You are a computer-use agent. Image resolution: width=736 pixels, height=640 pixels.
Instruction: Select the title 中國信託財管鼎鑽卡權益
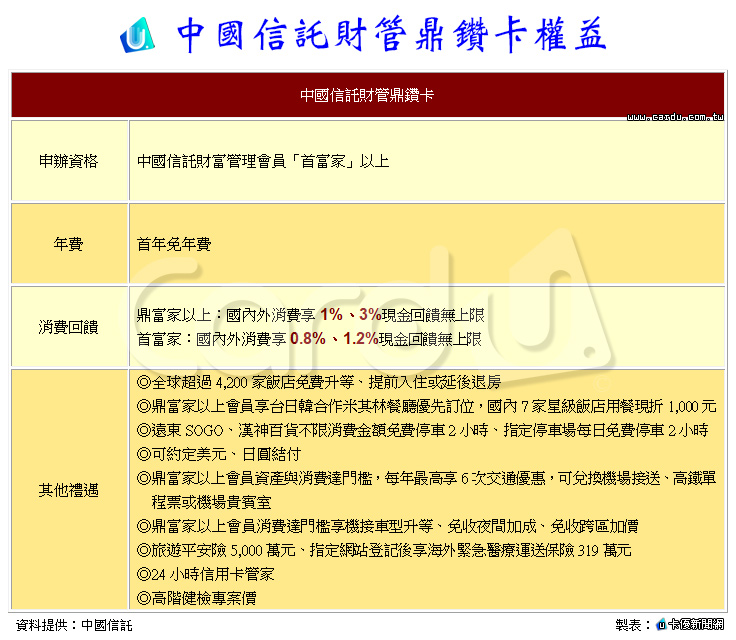coord(391,36)
